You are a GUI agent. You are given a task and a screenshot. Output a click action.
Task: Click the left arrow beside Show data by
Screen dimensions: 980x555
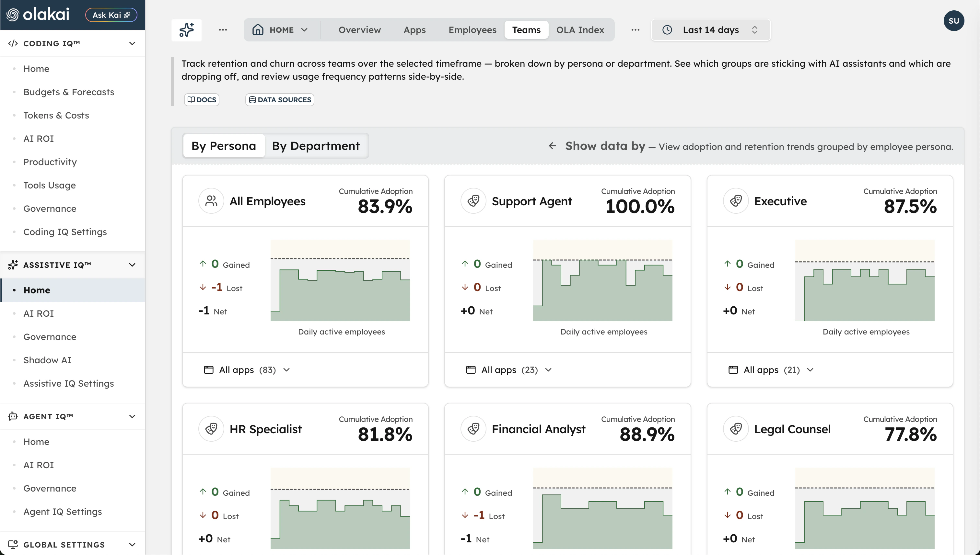click(552, 146)
